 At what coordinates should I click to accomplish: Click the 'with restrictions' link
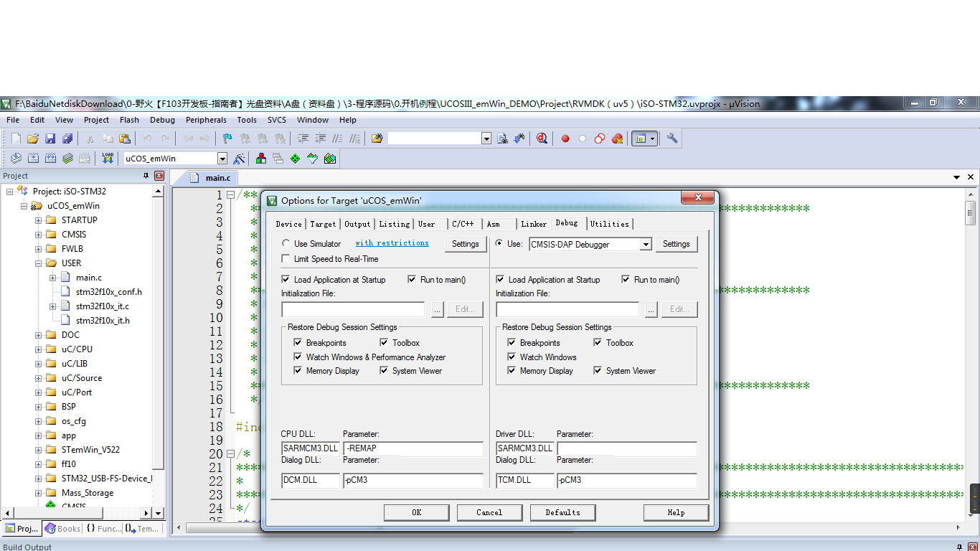[392, 243]
